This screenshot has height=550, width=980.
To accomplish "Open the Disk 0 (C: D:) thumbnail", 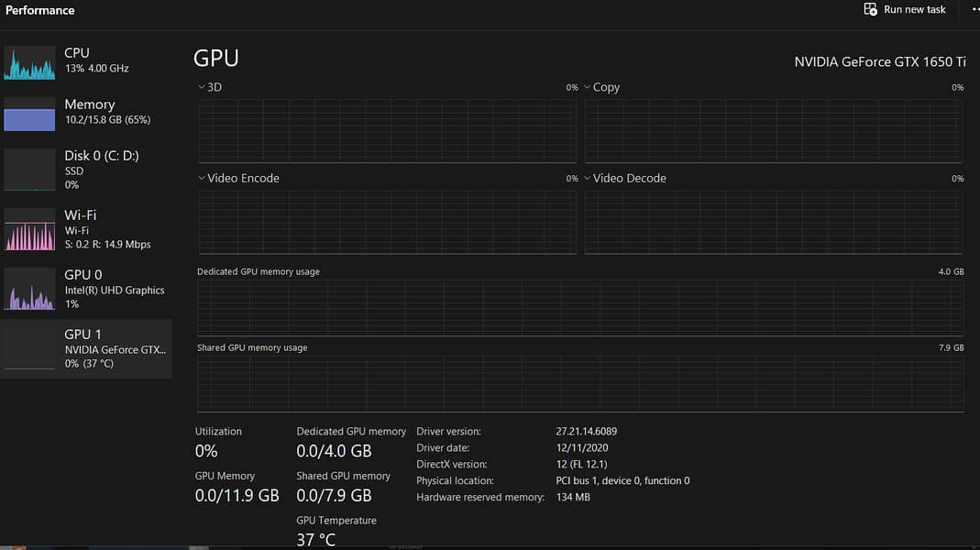I will pos(29,170).
